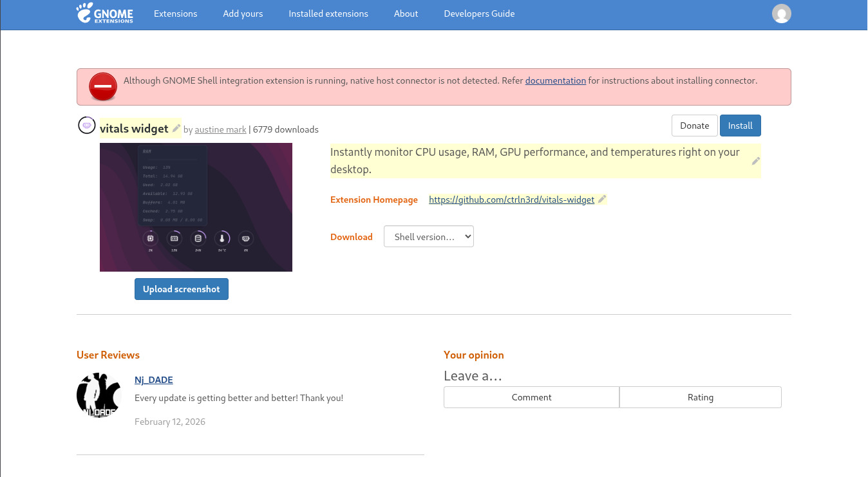Open Nj_DADE user profile link
The height and width of the screenshot is (477, 868).
point(154,380)
